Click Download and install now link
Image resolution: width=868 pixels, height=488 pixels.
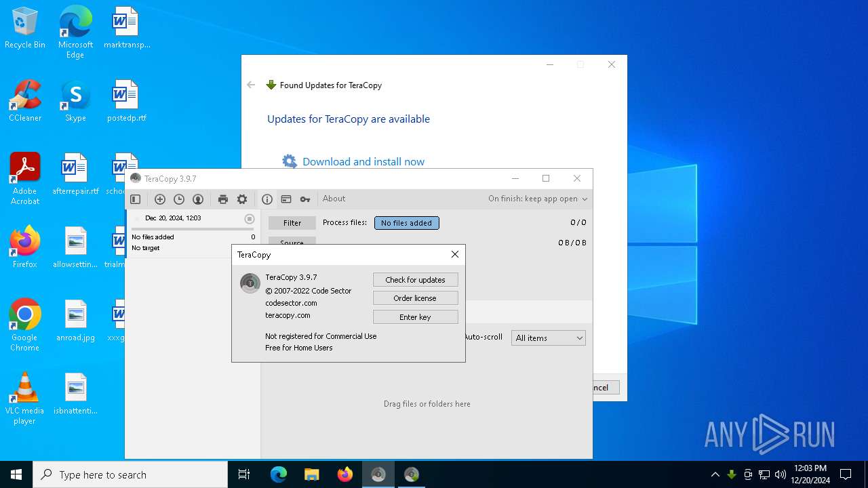363,162
